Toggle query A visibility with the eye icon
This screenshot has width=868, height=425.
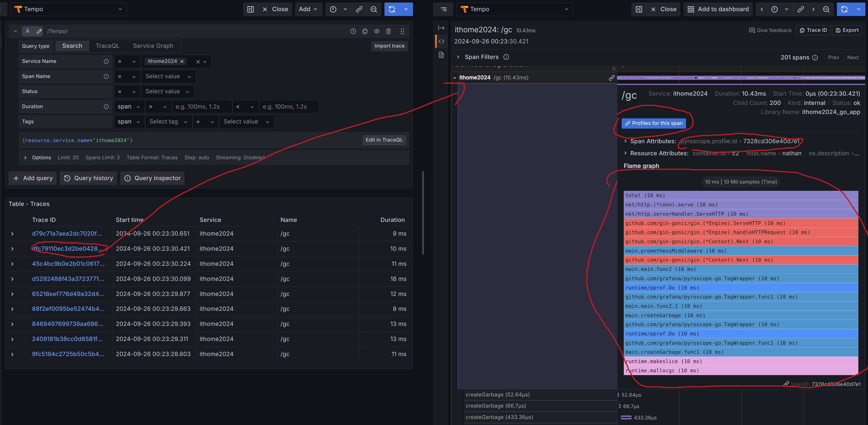coord(377,31)
